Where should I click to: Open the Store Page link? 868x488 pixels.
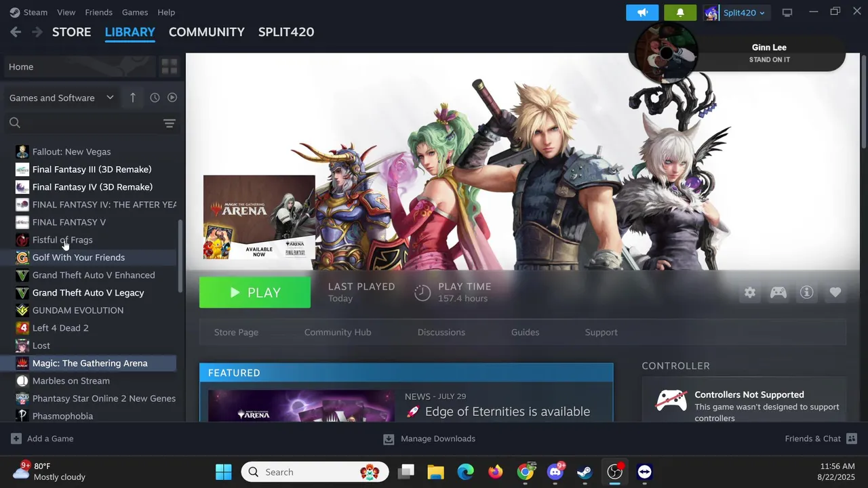(x=236, y=332)
